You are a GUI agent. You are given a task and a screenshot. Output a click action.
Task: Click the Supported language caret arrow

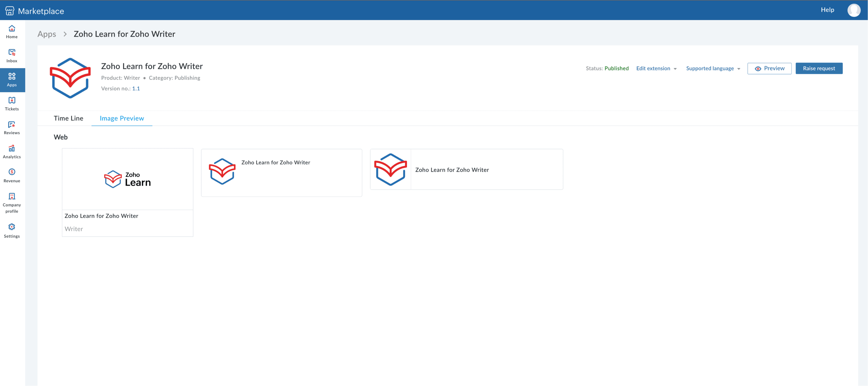738,69
